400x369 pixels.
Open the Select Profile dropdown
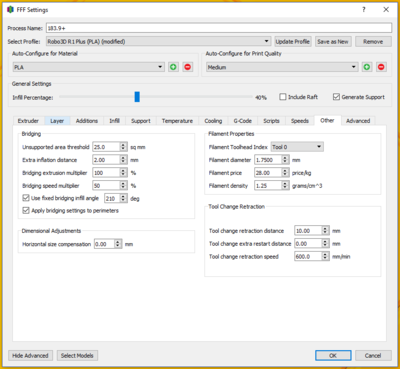[x=158, y=41]
